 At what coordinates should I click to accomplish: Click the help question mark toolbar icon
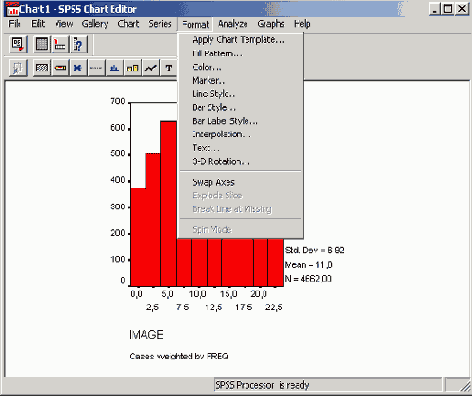[x=78, y=44]
